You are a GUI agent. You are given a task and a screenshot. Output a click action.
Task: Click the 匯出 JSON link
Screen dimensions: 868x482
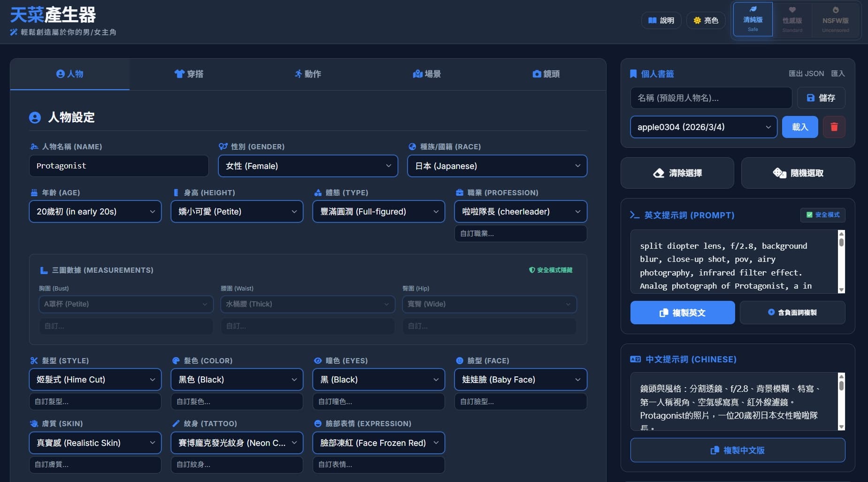tap(806, 74)
